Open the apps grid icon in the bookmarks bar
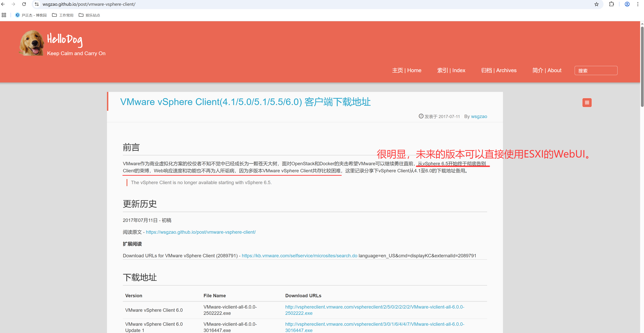This screenshot has width=644, height=333. click(4, 15)
